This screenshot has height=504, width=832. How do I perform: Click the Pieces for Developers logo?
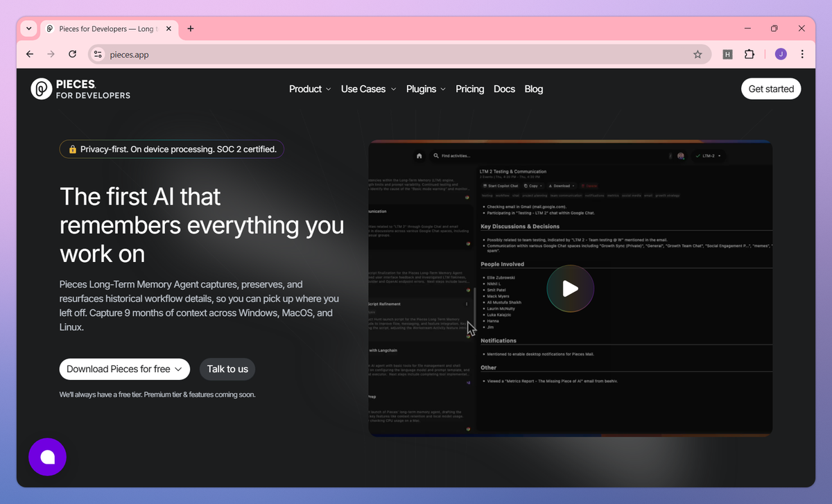(x=80, y=89)
